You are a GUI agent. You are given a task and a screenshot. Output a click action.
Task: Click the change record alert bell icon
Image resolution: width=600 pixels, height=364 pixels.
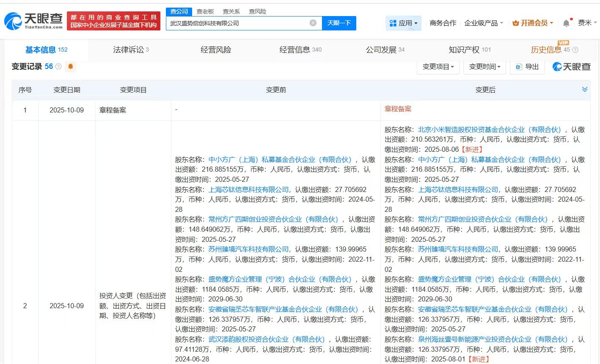coord(70,66)
